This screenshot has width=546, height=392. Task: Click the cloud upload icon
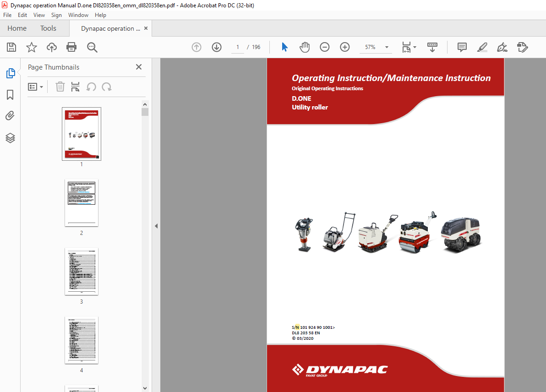[x=52, y=47]
